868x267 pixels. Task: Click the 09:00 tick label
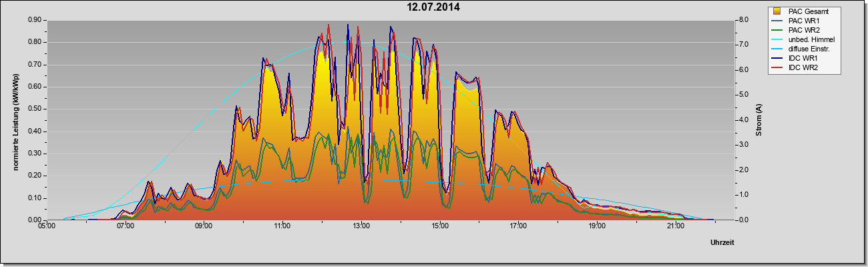204,228
